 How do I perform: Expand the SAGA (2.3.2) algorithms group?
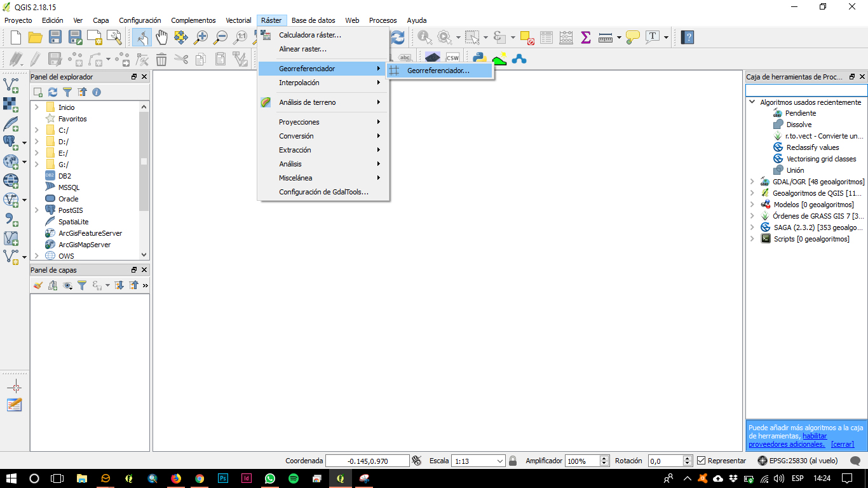tap(752, 227)
